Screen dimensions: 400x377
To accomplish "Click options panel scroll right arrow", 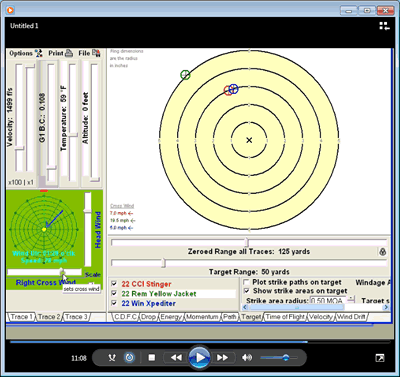I will [386, 307].
